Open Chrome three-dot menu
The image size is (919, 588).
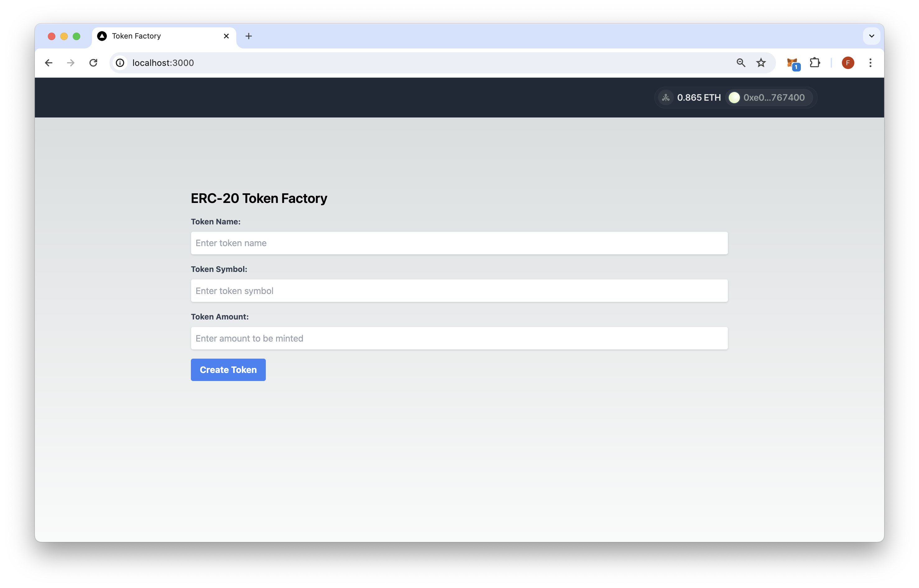coord(871,62)
